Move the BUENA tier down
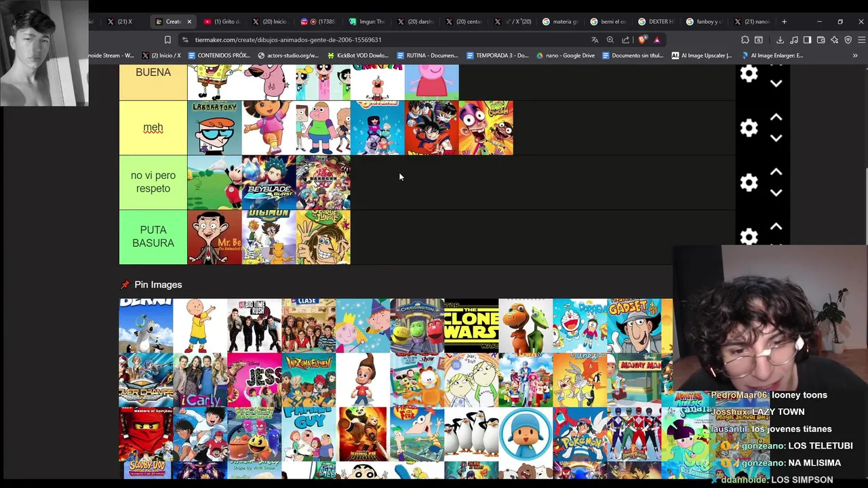The image size is (868, 488). tap(776, 83)
